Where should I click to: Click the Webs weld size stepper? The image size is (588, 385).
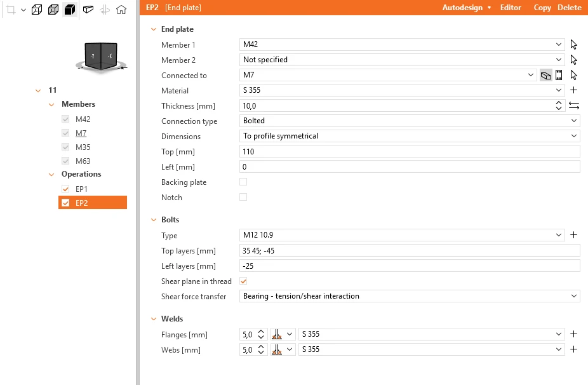click(261, 349)
